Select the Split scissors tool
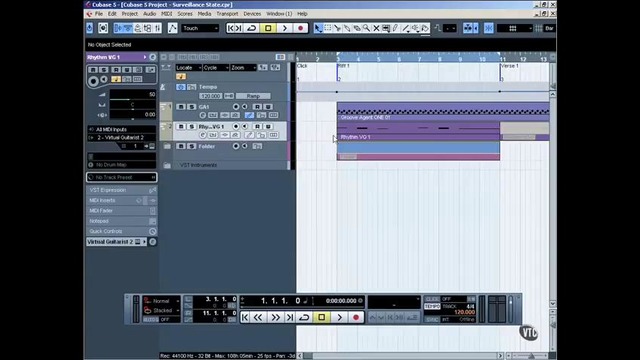640x360 pixels. (x=338, y=28)
